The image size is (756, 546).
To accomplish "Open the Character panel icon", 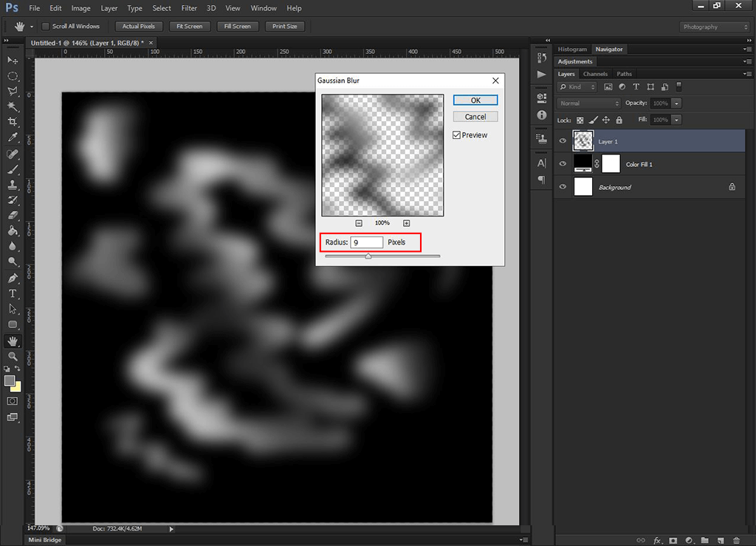I will point(542,163).
